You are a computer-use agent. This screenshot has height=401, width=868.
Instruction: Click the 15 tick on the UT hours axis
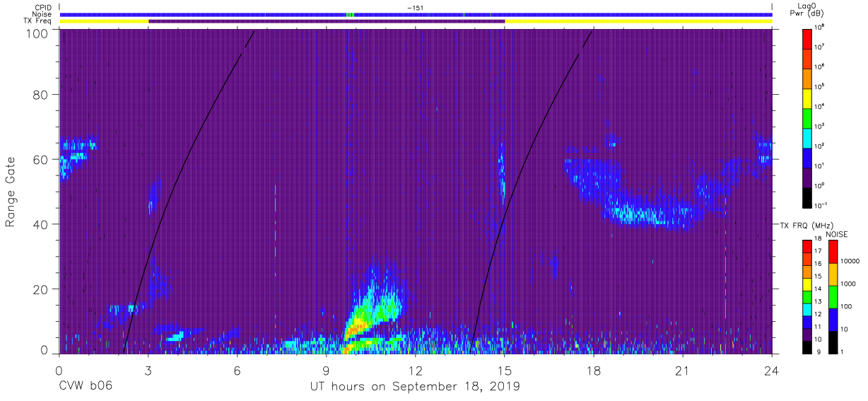505,371
